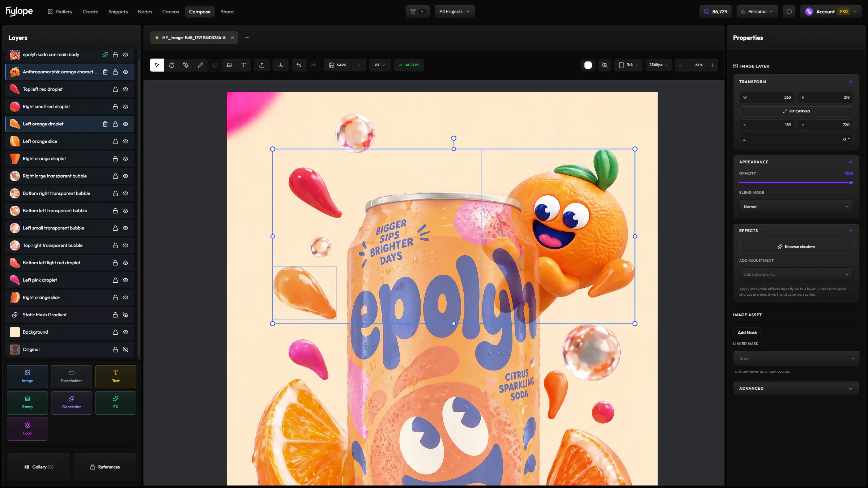
Task: Hide the Right orange slice layer
Action: tap(125, 297)
